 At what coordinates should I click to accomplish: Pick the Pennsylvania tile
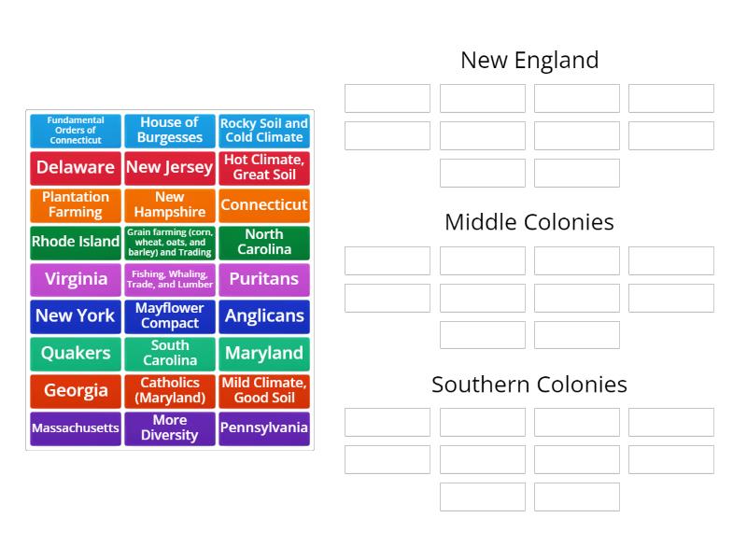pos(264,428)
